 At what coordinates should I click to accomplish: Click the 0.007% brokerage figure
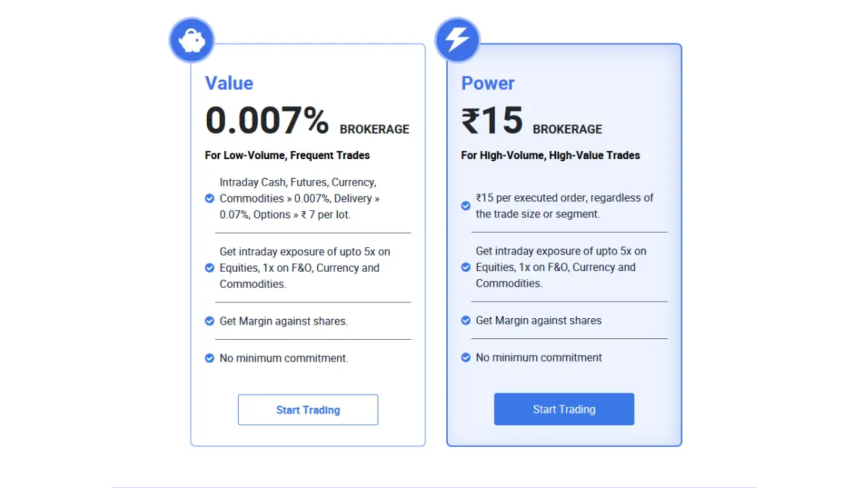pos(267,121)
